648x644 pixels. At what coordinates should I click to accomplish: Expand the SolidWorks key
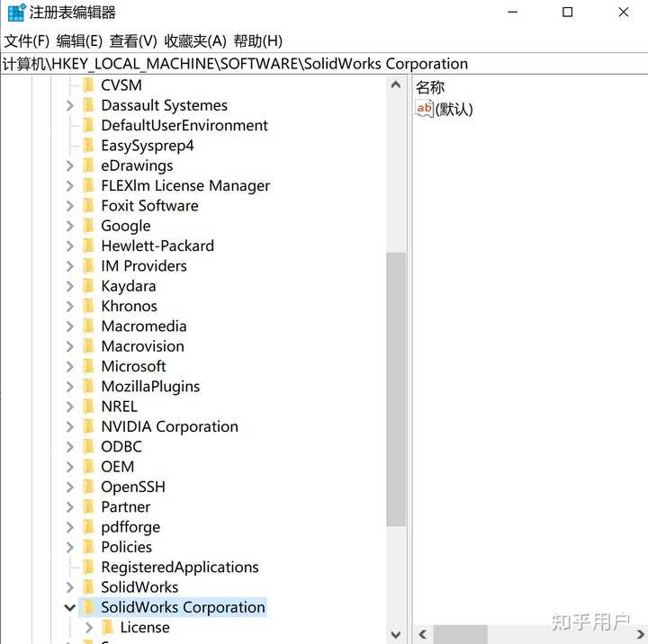click(x=70, y=587)
